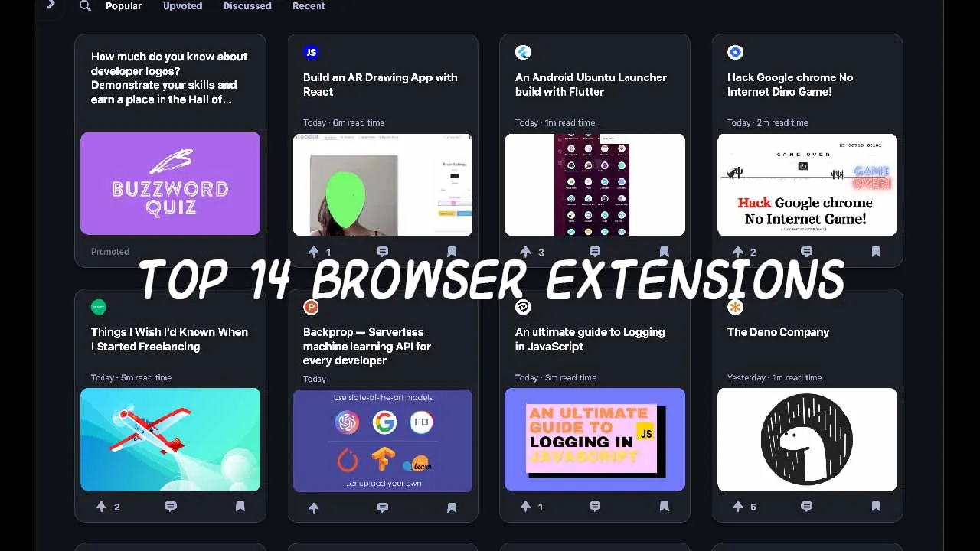
Task: Bookmark the Logging in JavaScript post
Action: [x=664, y=507]
